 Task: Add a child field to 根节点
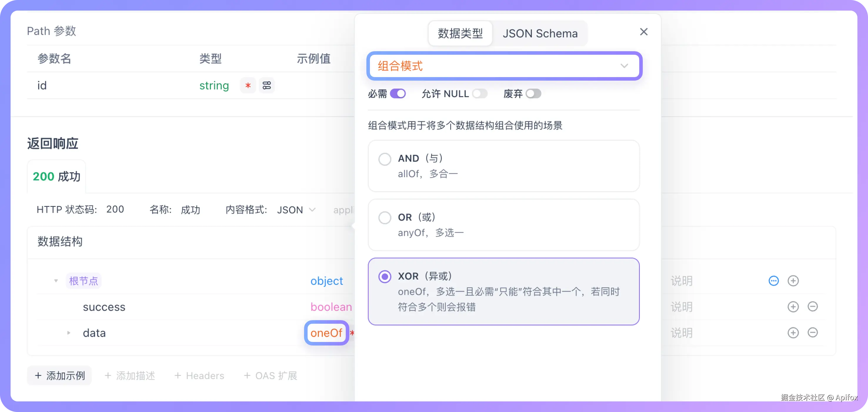point(794,280)
